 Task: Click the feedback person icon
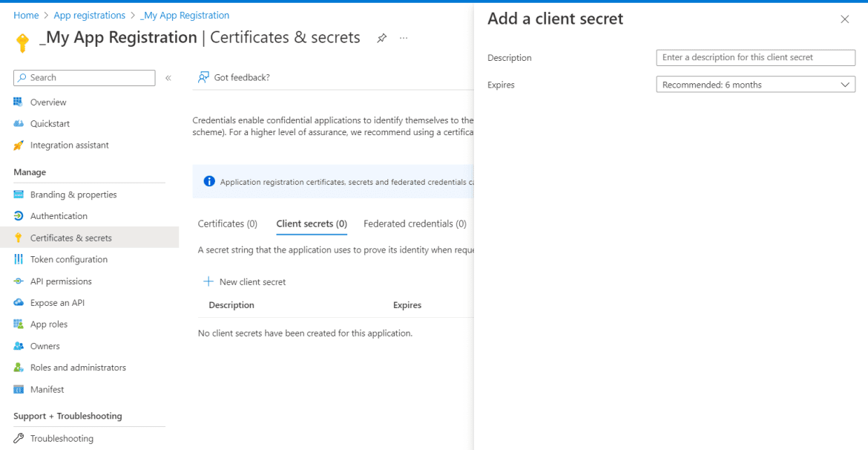203,77
